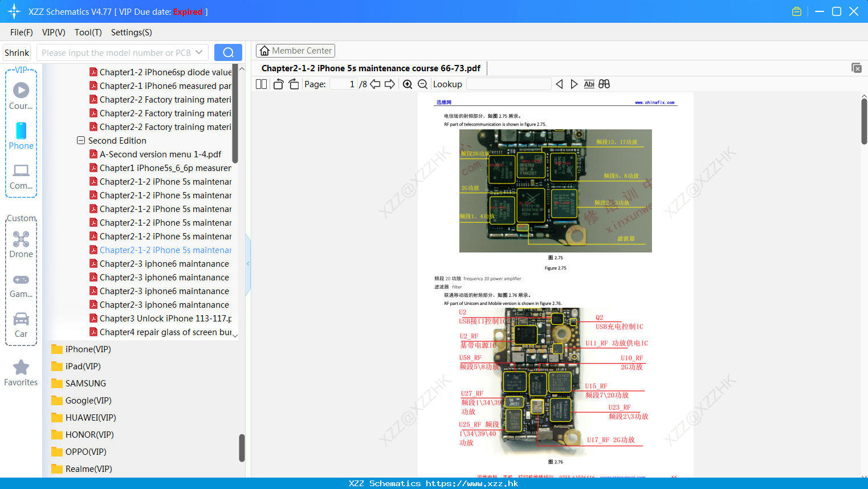
Task: Click the www.chinafix.com link in PDF header
Action: point(655,103)
